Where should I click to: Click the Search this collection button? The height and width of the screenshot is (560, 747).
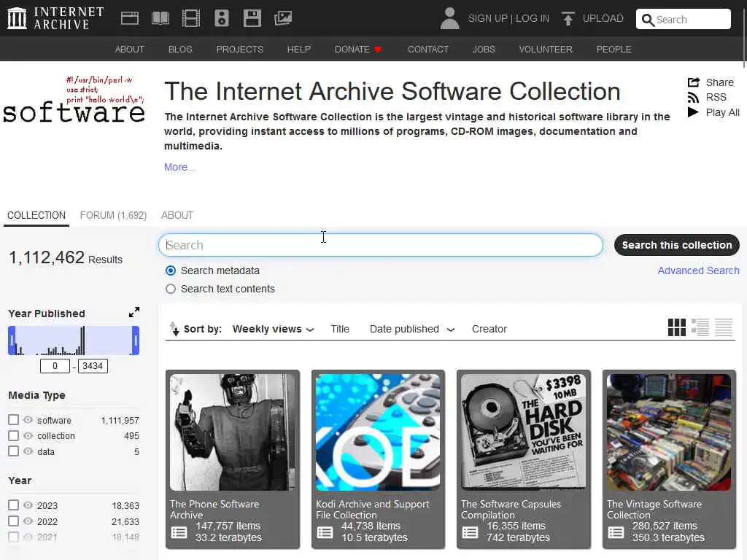[x=676, y=245]
